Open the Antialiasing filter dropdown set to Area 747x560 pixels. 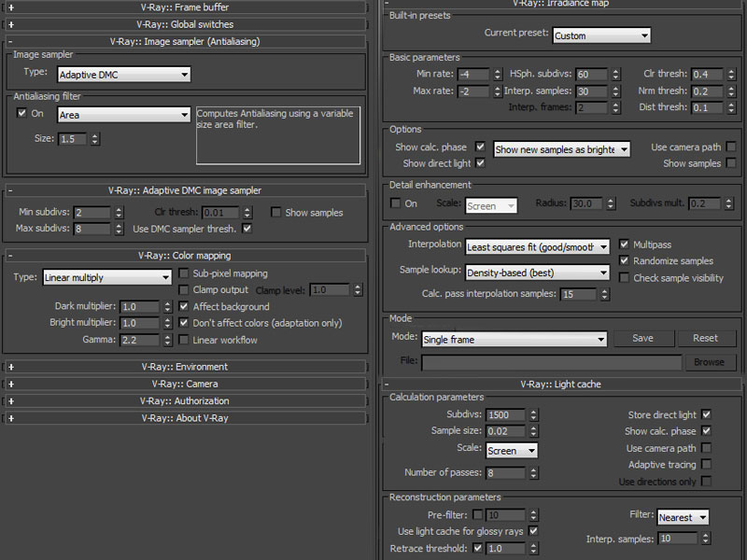pyautogui.click(x=124, y=115)
